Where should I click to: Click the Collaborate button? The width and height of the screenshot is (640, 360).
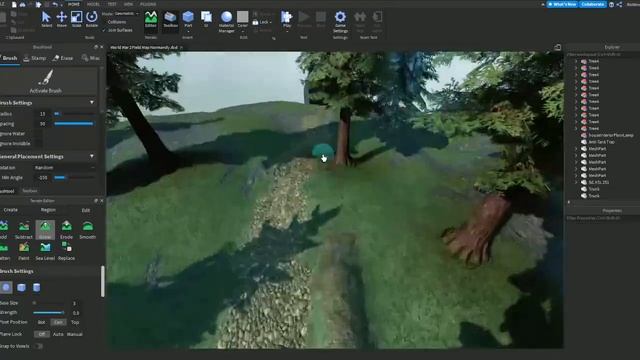[592, 4]
